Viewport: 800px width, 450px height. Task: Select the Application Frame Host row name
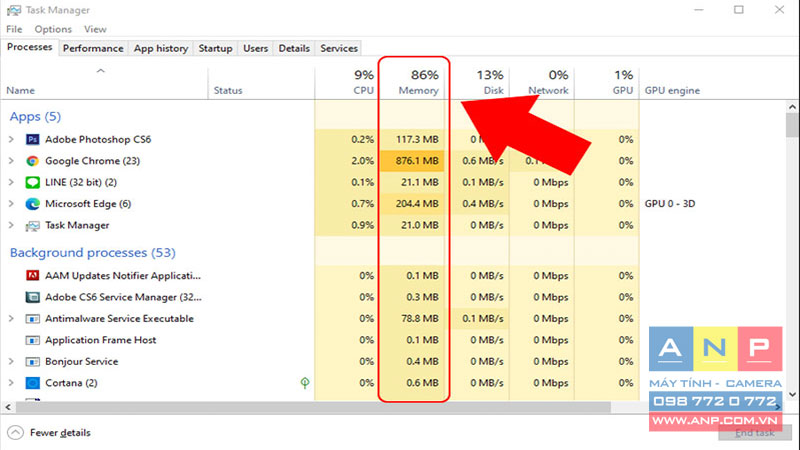(101, 340)
